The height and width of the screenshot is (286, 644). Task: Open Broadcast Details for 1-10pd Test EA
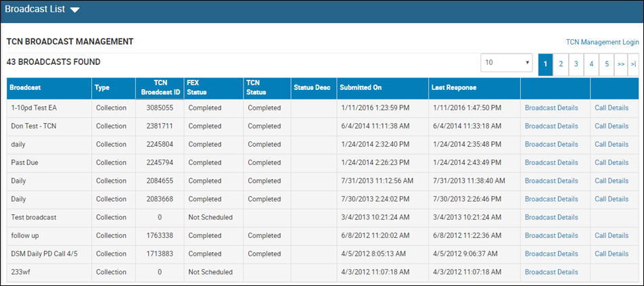pos(551,108)
